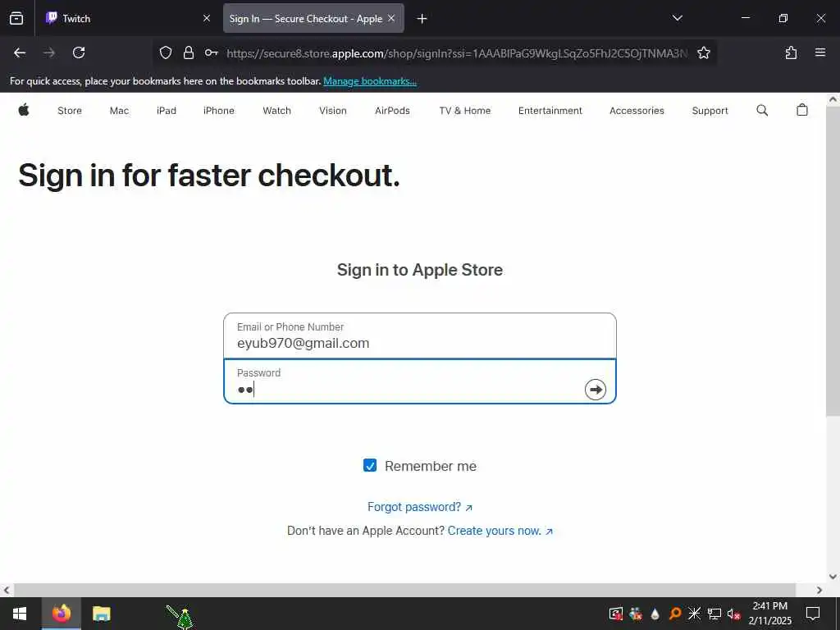Open the Mac menu item
Viewport: 840px width, 630px height.
click(119, 111)
